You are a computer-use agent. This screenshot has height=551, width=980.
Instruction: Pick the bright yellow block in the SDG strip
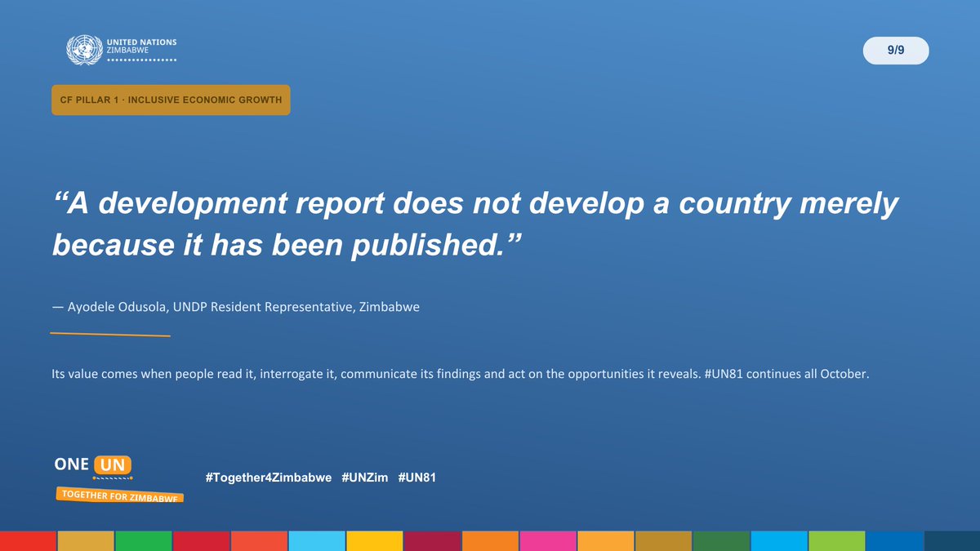tap(375, 540)
